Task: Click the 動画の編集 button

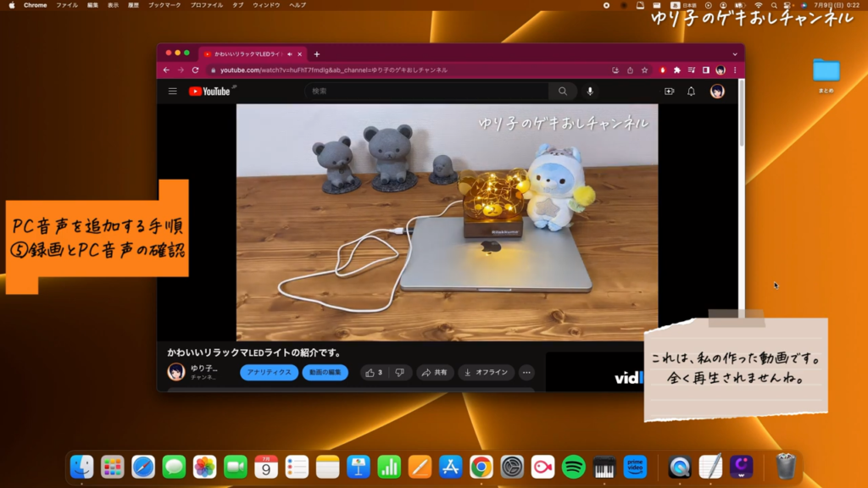Action: click(x=325, y=373)
